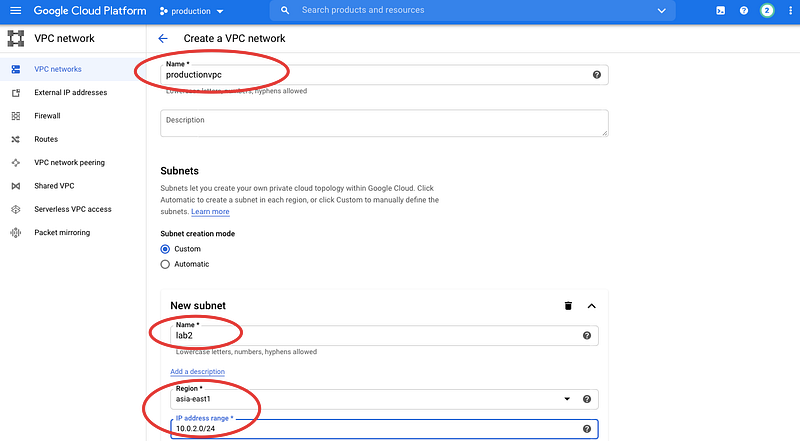Click the back arrow icon
This screenshot has height=441, width=800.
pos(163,38)
